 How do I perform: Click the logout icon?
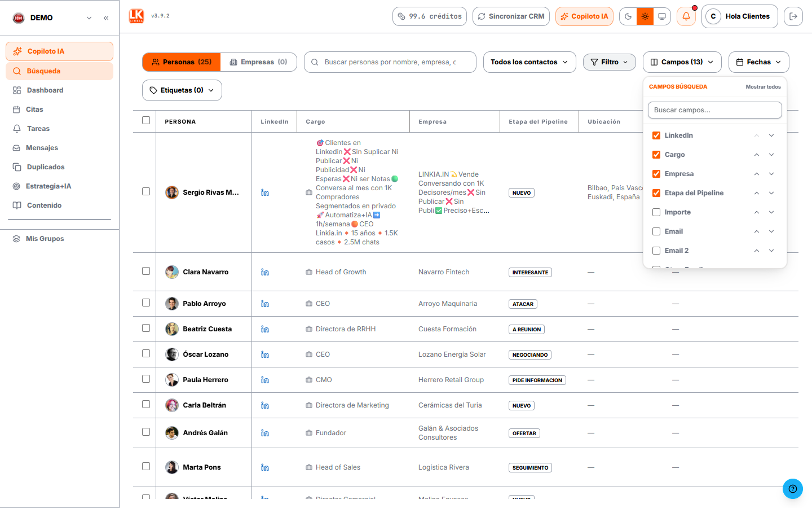(793, 16)
